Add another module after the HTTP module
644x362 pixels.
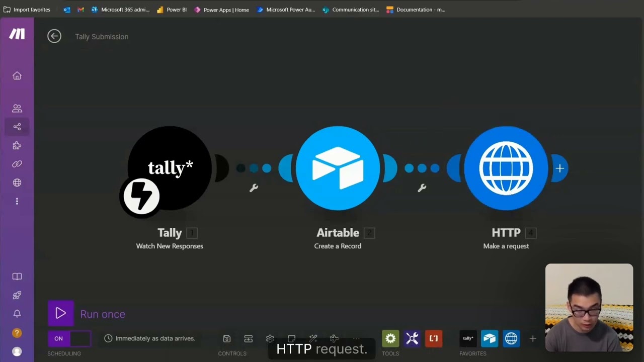(x=559, y=168)
